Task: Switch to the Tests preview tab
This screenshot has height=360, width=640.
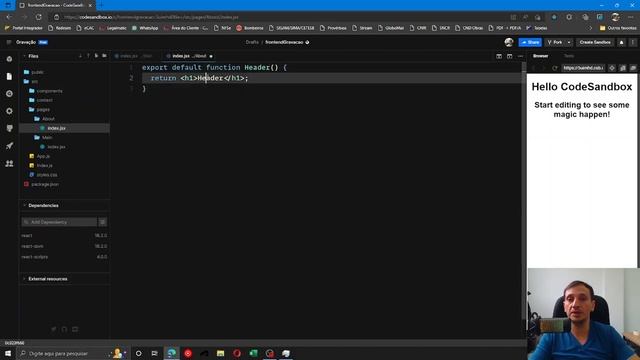Action: pos(569,56)
